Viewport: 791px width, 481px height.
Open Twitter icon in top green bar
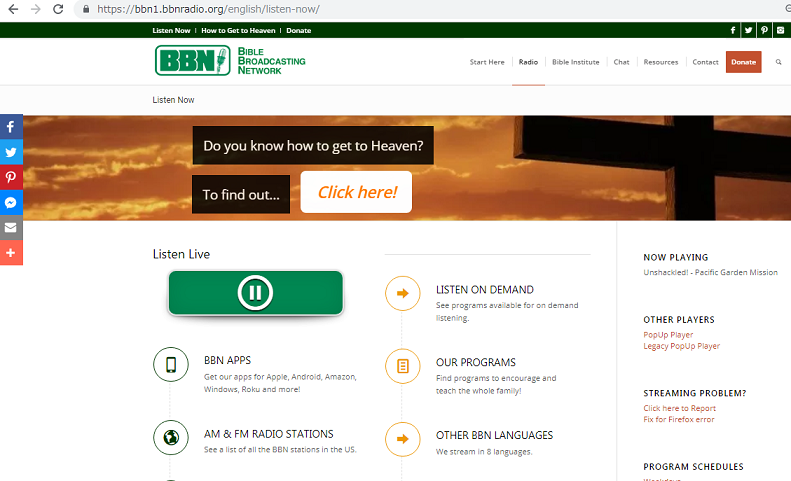coord(749,30)
